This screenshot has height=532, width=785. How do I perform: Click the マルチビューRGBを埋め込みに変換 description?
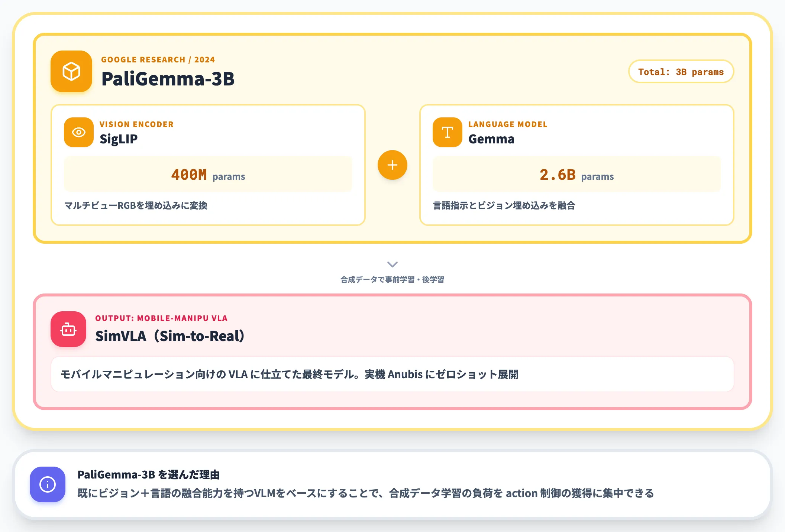(136, 205)
